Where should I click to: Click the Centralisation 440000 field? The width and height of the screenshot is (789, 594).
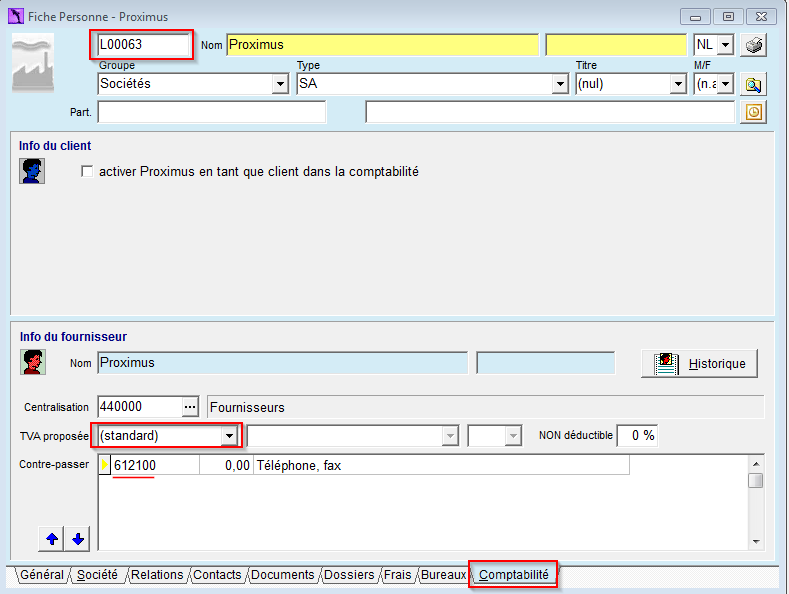[x=140, y=407]
